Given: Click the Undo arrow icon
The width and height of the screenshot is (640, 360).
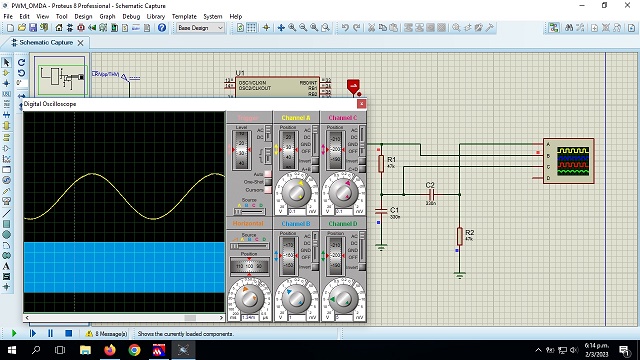Looking at the screenshot, I should pos(345,28).
